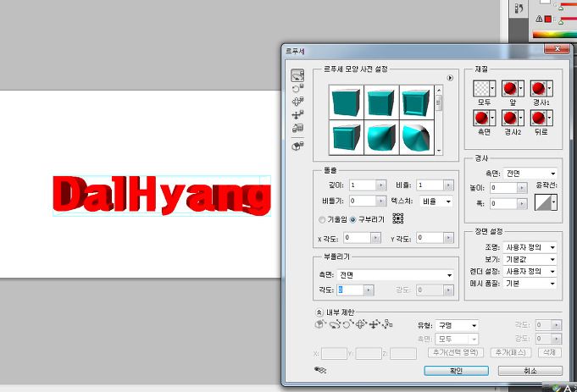Select the 구부리기 radio button
The image size is (577, 392).
tap(353, 219)
